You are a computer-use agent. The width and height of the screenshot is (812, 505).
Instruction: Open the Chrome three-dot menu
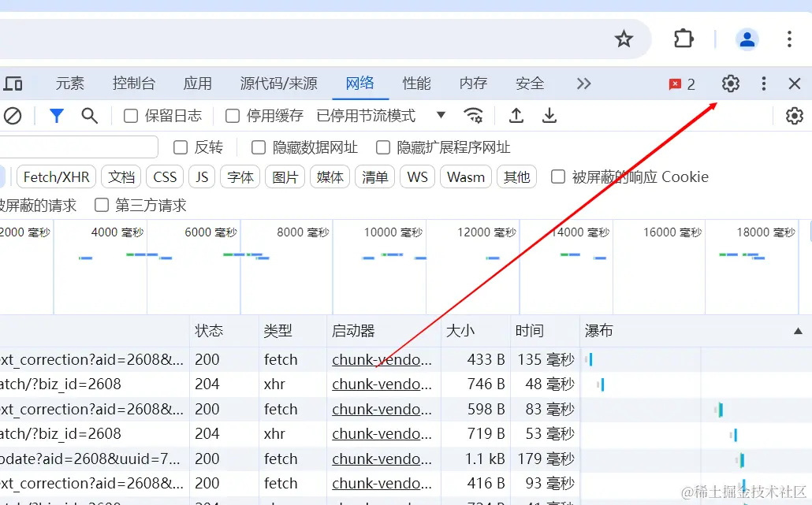pyautogui.click(x=789, y=39)
